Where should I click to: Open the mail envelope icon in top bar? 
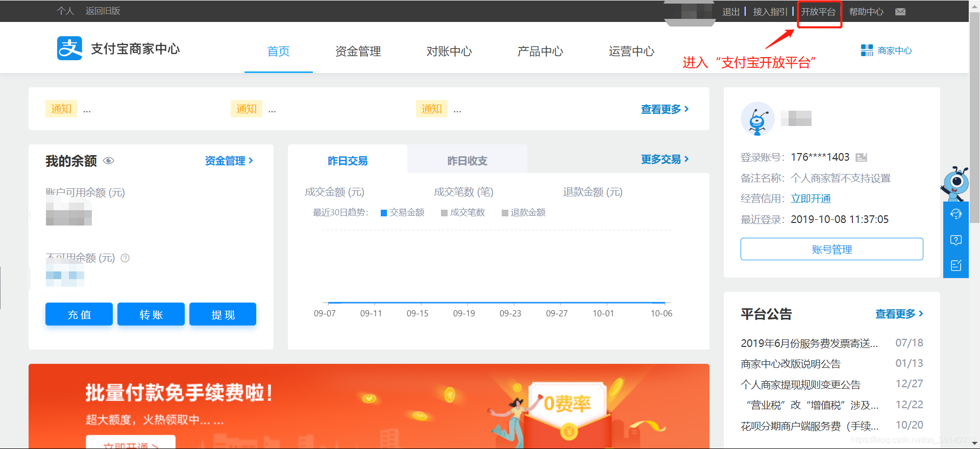tap(900, 12)
